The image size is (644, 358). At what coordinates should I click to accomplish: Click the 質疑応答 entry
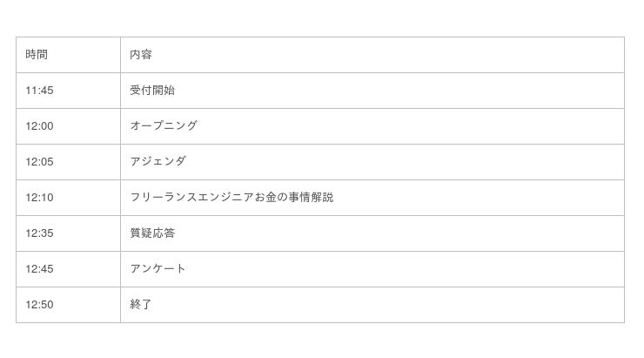pos(152,233)
